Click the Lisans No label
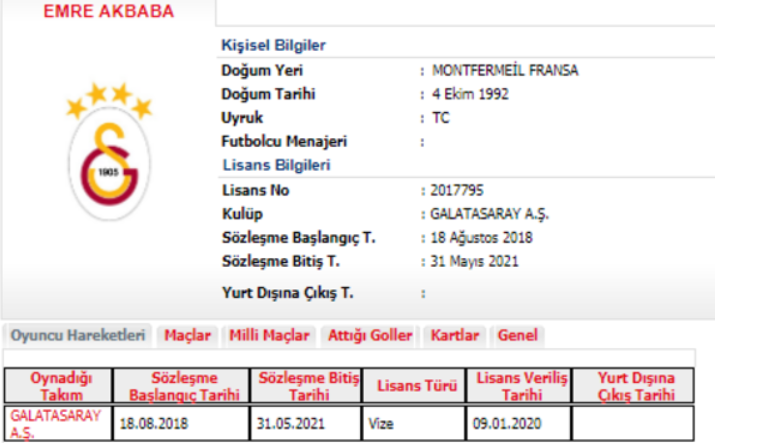 [x=256, y=190]
